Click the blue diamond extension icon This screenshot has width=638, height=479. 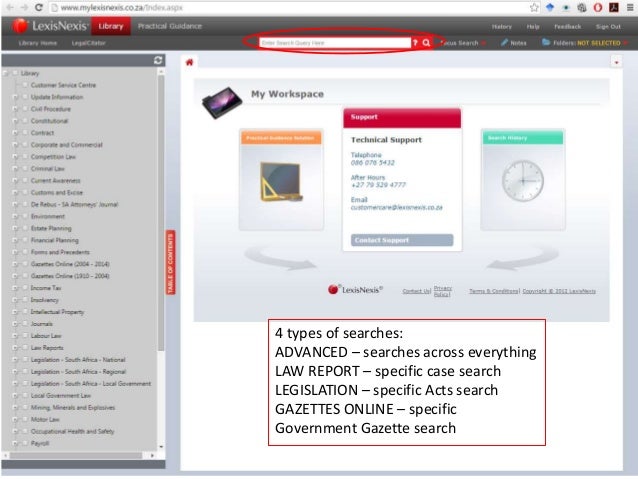pos(550,7)
